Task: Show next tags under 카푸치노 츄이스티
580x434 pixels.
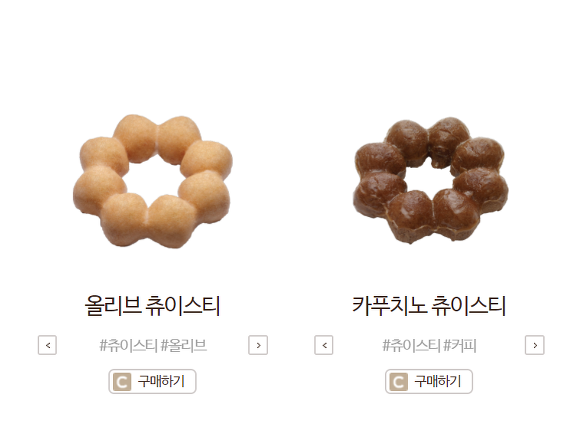Action: click(535, 345)
